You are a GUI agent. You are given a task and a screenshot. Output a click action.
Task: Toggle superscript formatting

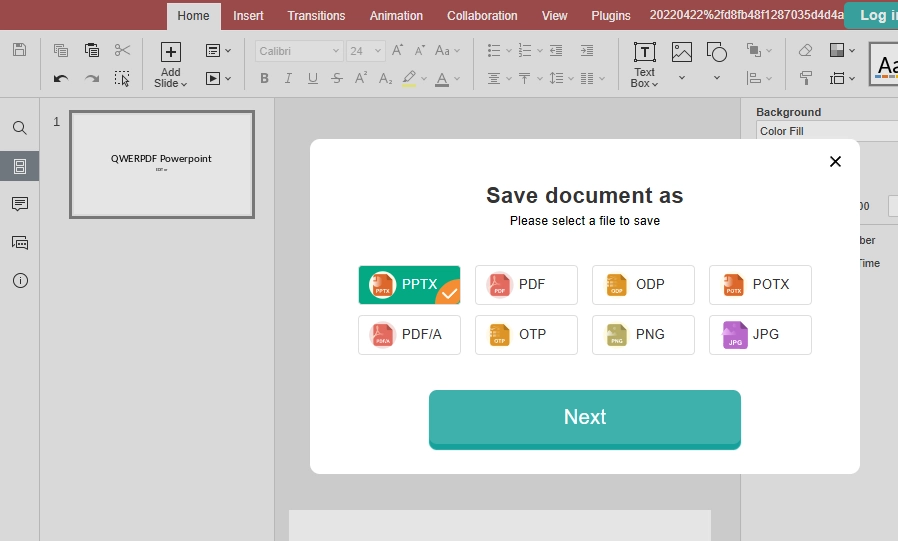(x=361, y=78)
